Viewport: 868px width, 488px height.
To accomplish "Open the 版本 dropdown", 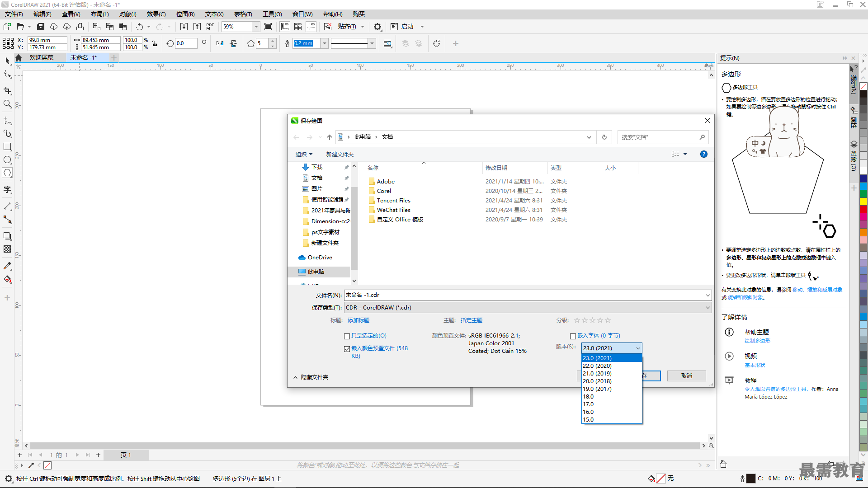I will 612,348.
